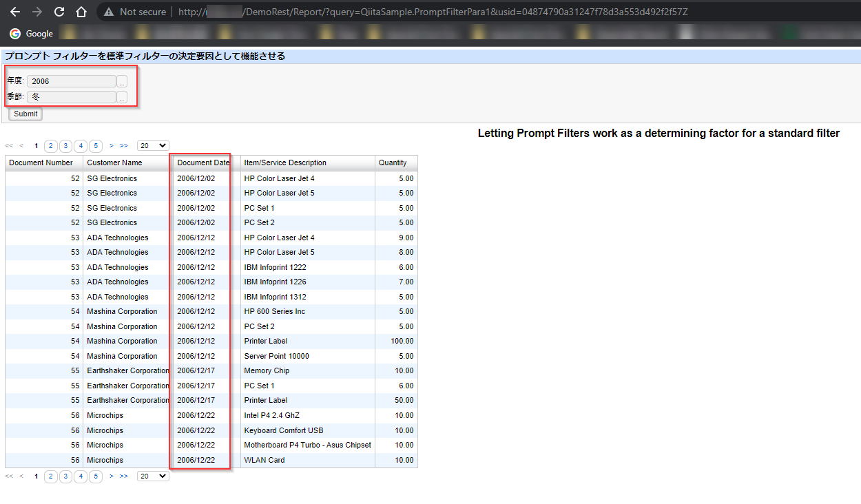Click Document Number column header
The image size is (861, 504).
44,163
